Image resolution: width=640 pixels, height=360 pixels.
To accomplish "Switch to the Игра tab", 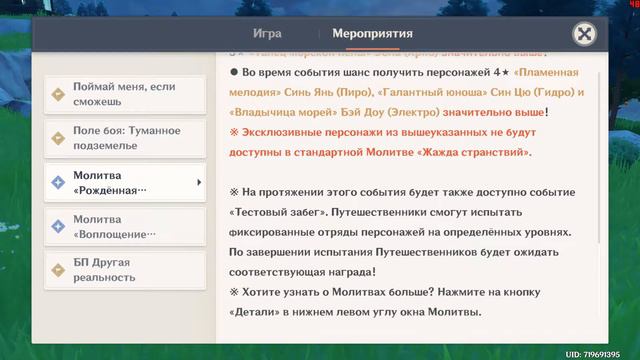I will (267, 33).
